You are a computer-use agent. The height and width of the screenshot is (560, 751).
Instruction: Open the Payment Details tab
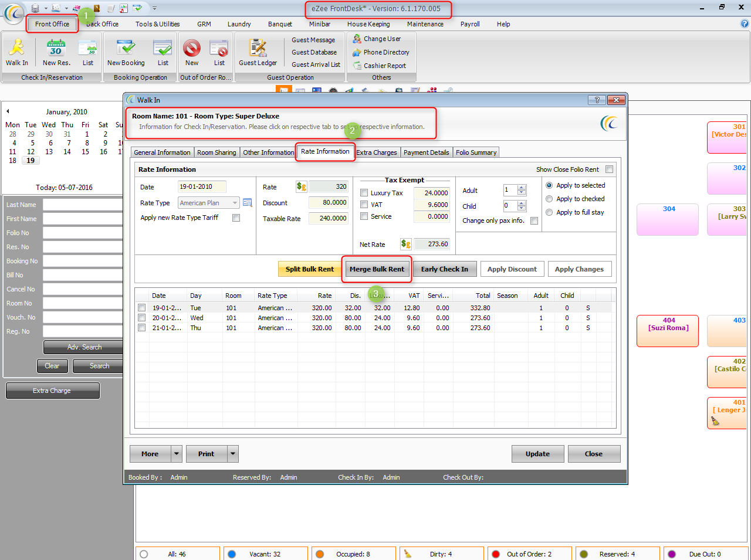tap(426, 152)
